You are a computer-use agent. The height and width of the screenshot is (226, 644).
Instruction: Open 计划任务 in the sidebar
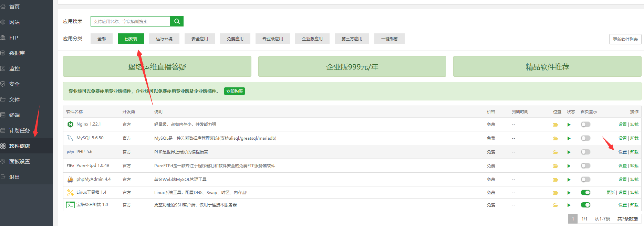[19, 130]
